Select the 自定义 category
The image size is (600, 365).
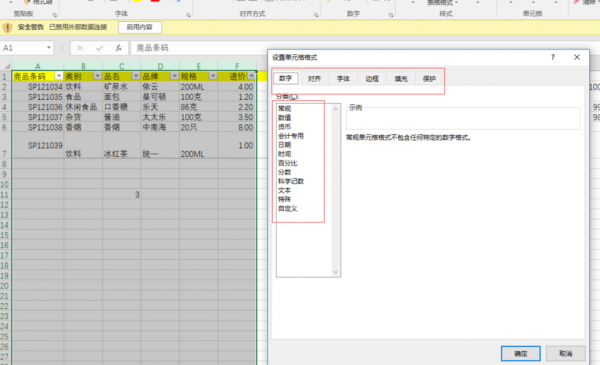[x=287, y=209]
